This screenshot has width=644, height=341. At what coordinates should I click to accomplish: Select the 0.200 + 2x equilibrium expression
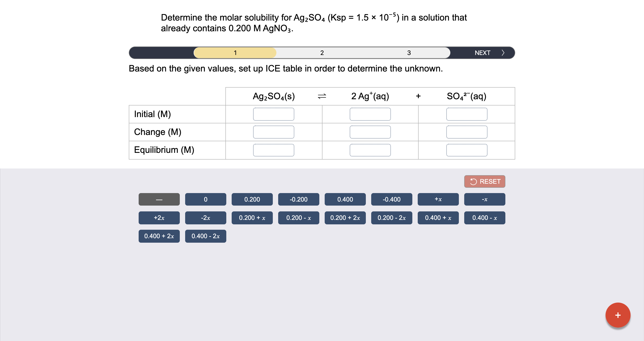pos(345,218)
